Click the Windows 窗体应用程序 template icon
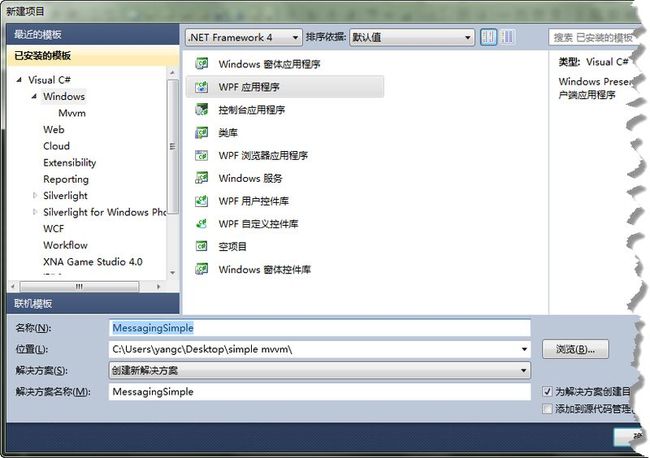The height and width of the screenshot is (458, 650). pyautogui.click(x=201, y=63)
